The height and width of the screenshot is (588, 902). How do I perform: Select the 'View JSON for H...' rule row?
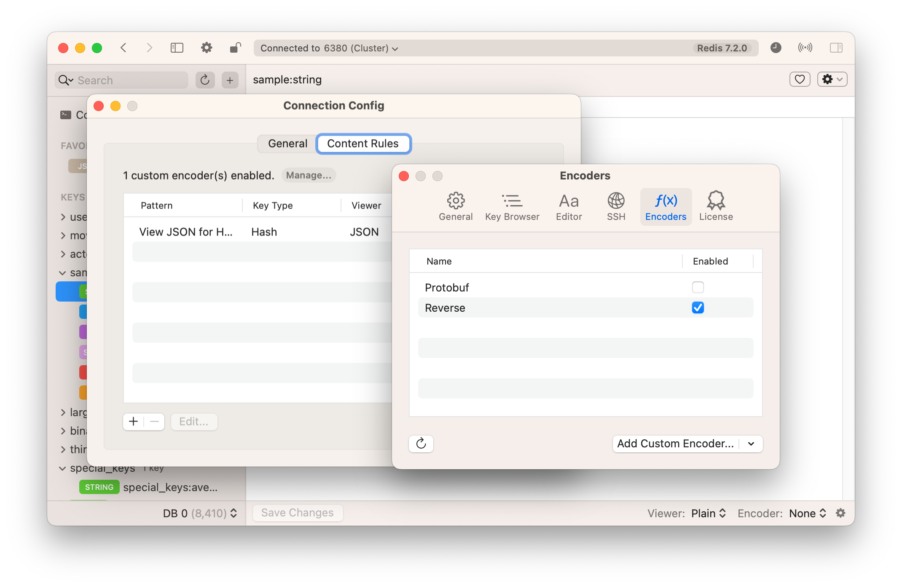point(258,232)
